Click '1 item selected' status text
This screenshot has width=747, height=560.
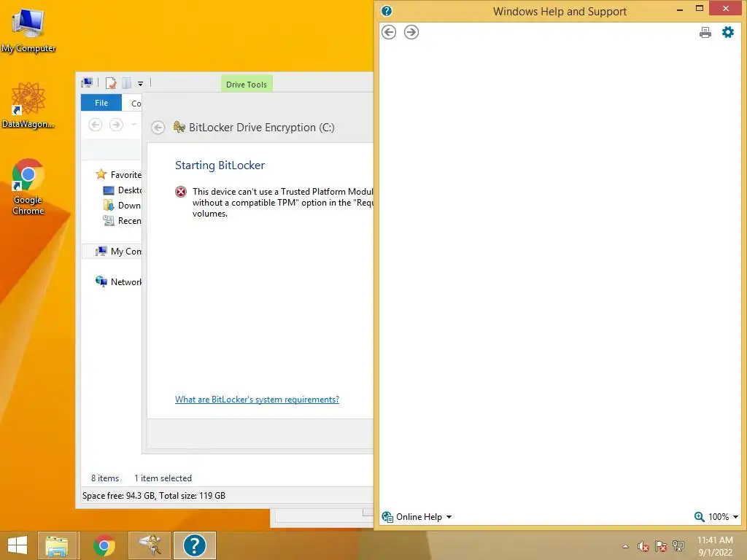(x=163, y=478)
